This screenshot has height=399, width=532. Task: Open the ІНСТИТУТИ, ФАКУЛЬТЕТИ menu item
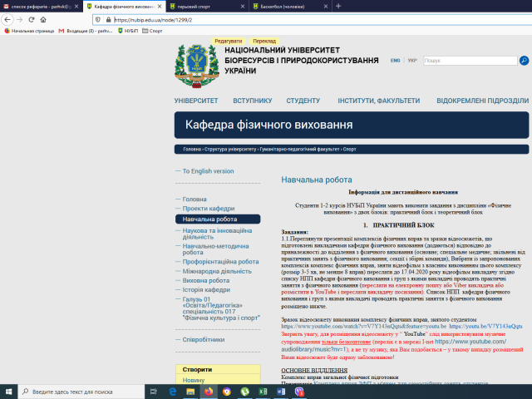tap(379, 101)
